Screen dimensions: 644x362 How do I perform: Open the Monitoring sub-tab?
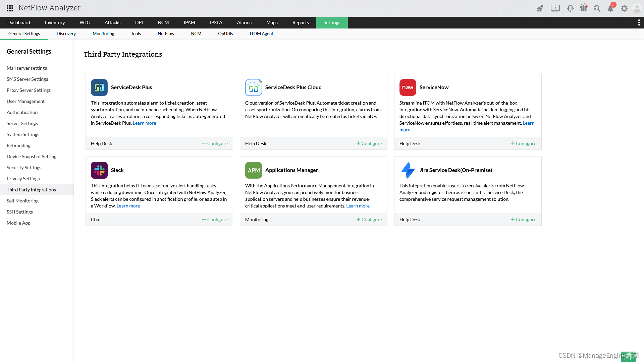(104, 34)
